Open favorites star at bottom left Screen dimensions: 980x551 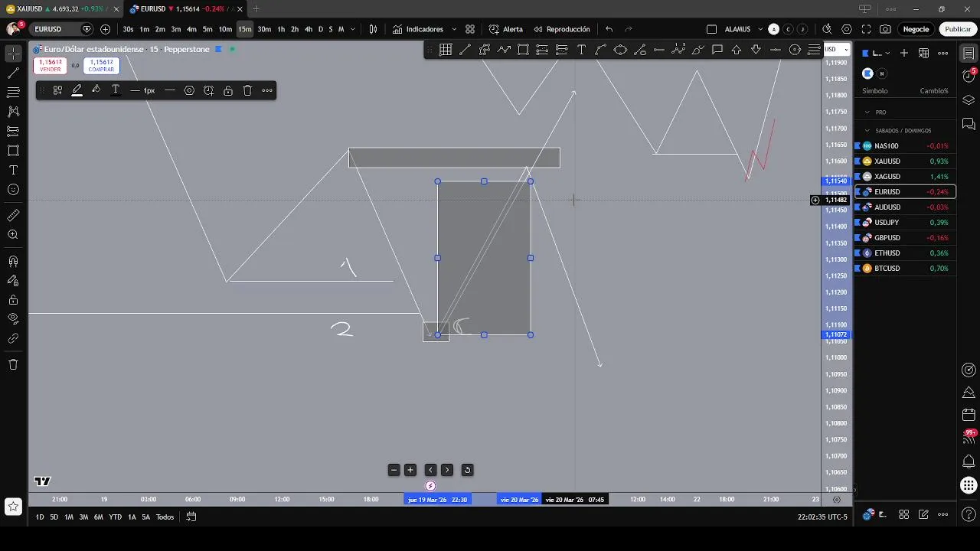(x=13, y=506)
